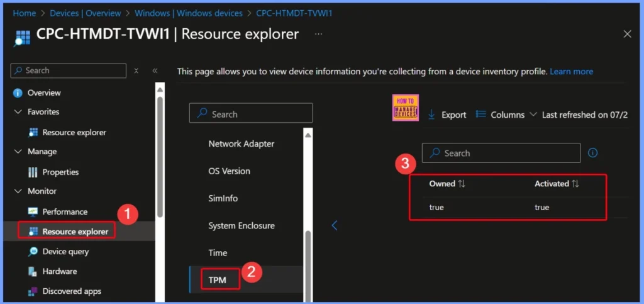Open Properties under Manage
Screen dimensions: 644x304
[x=60, y=172]
